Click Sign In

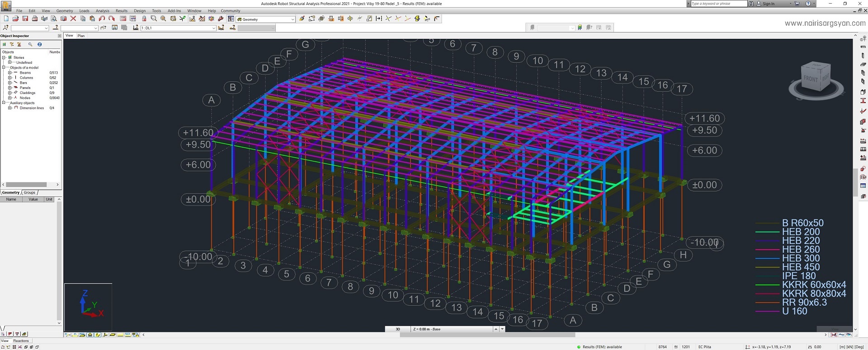(x=769, y=4)
